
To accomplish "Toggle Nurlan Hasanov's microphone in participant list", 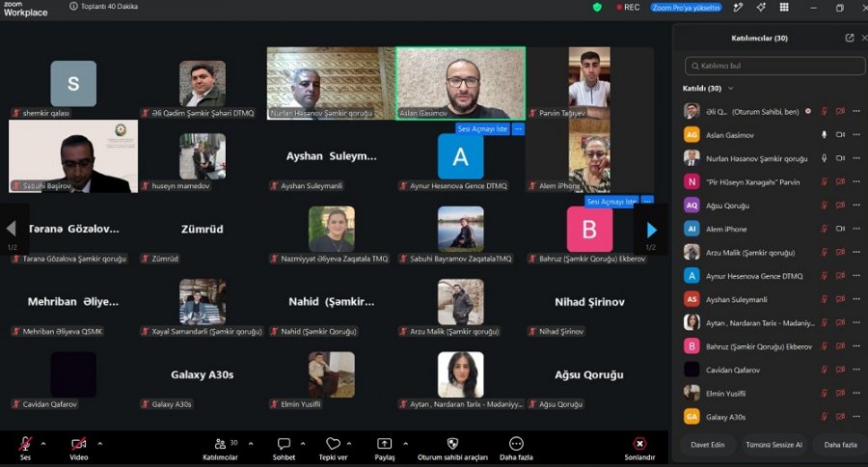I will [825, 158].
